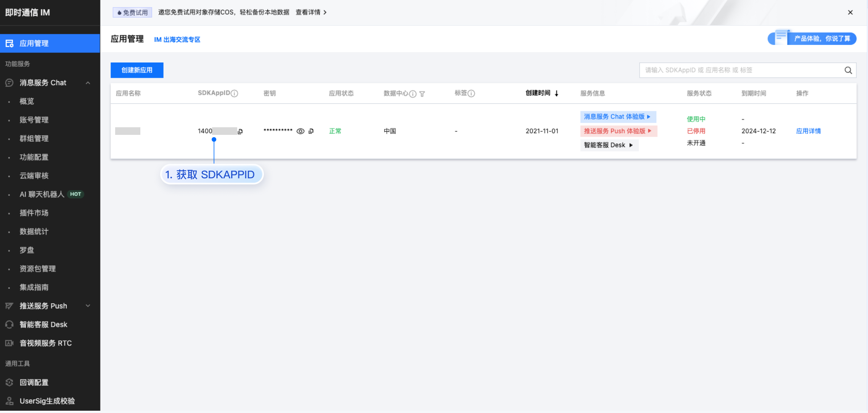
Task: Click the data center info icon
Action: [x=413, y=94]
